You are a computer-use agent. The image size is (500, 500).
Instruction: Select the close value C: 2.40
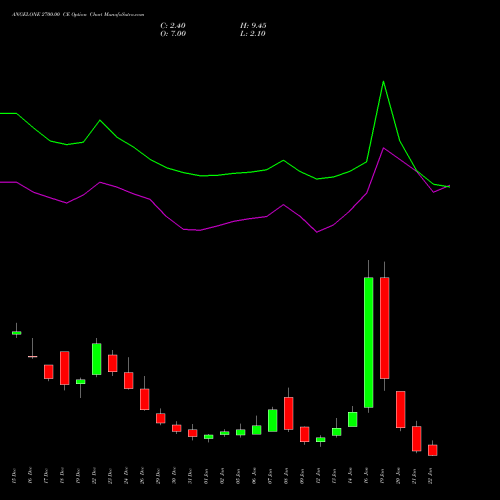(x=173, y=26)
